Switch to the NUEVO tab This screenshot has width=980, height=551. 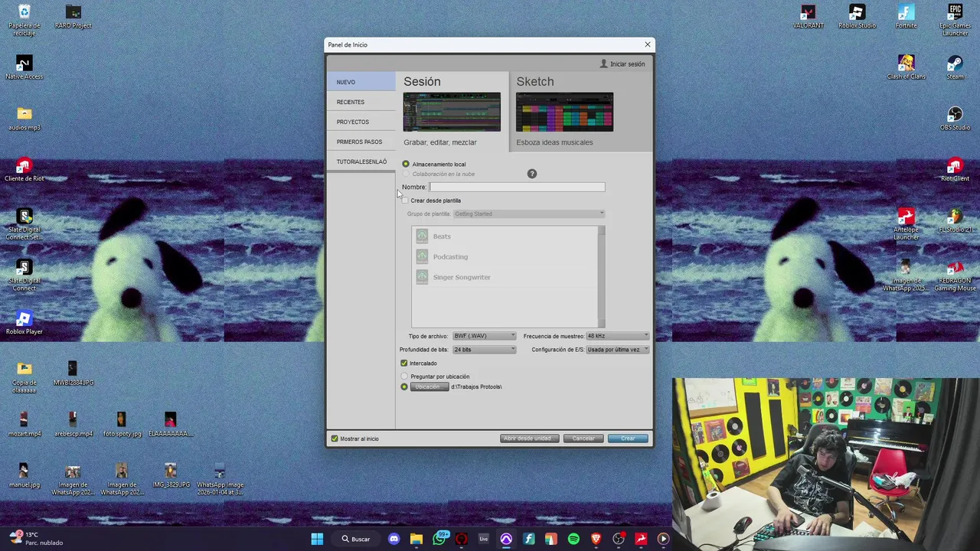[x=361, y=82]
